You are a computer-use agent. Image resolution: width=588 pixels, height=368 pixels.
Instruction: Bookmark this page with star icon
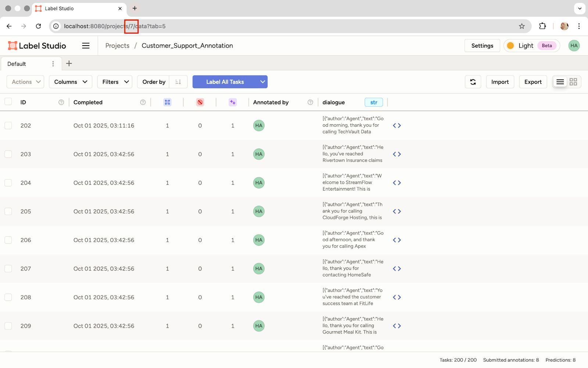pyautogui.click(x=521, y=26)
